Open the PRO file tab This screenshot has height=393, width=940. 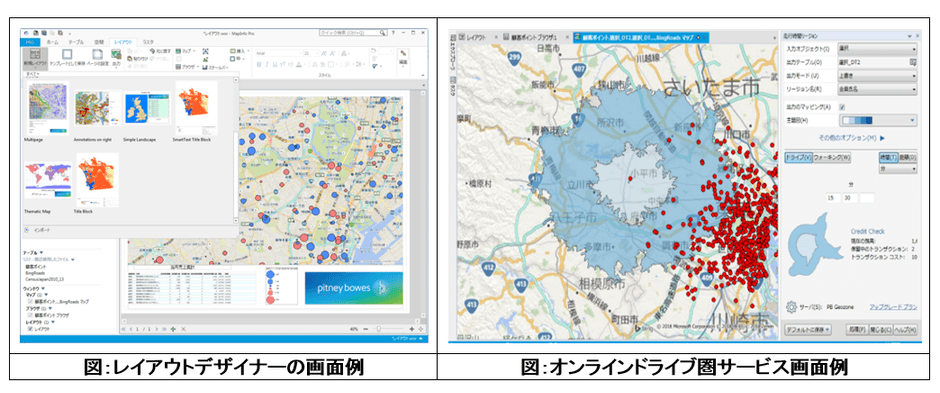(x=30, y=42)
